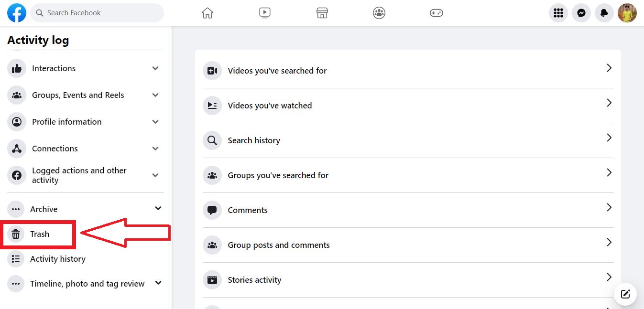
Task: Click the Comments speech bubble icon
Action: [x=212, y=210]
